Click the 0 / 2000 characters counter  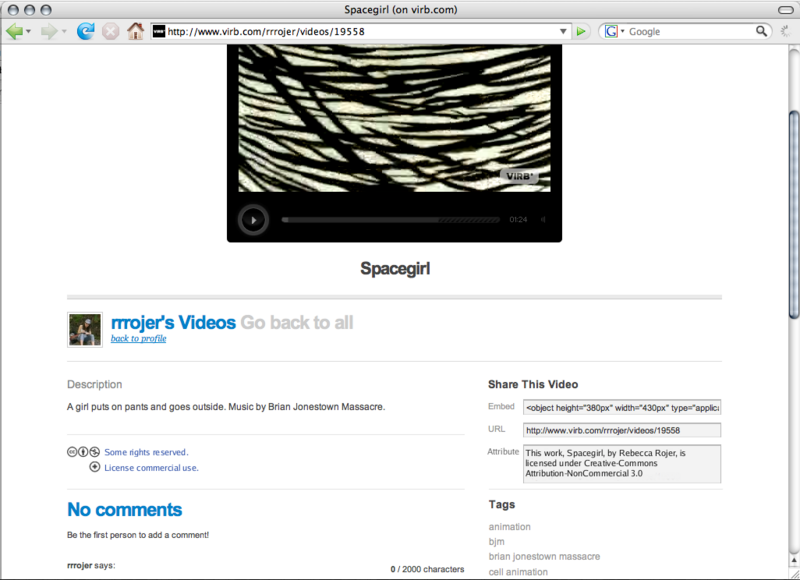point(427,569)
